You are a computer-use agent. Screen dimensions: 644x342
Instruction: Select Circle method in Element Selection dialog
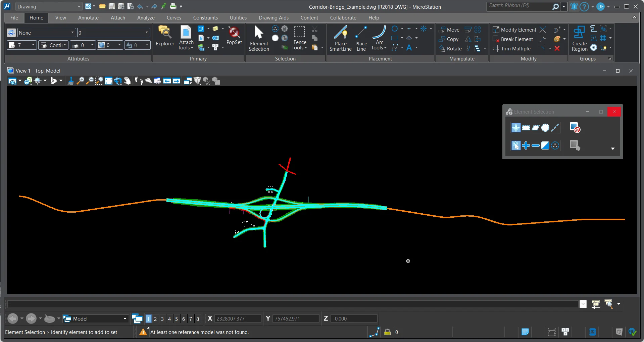click(545, 128)
